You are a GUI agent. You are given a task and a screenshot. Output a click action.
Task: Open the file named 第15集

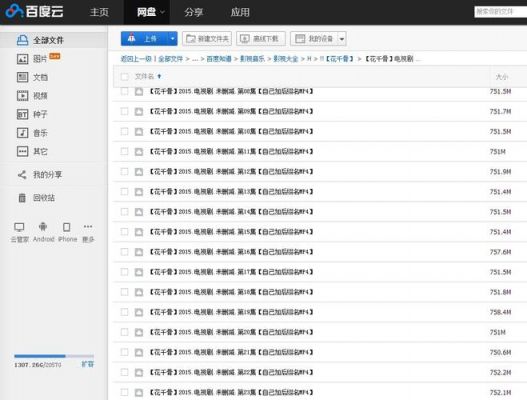(x=231, y=232)
